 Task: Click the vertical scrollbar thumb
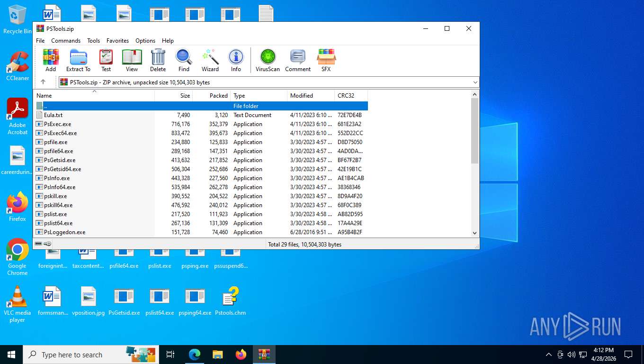475,131
